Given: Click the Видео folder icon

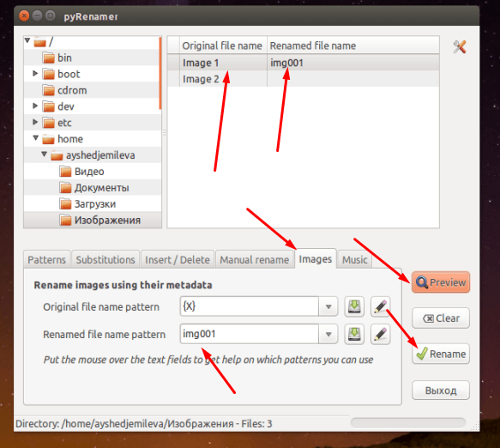Looking at the screenshot, I should (x=65, y=172).
